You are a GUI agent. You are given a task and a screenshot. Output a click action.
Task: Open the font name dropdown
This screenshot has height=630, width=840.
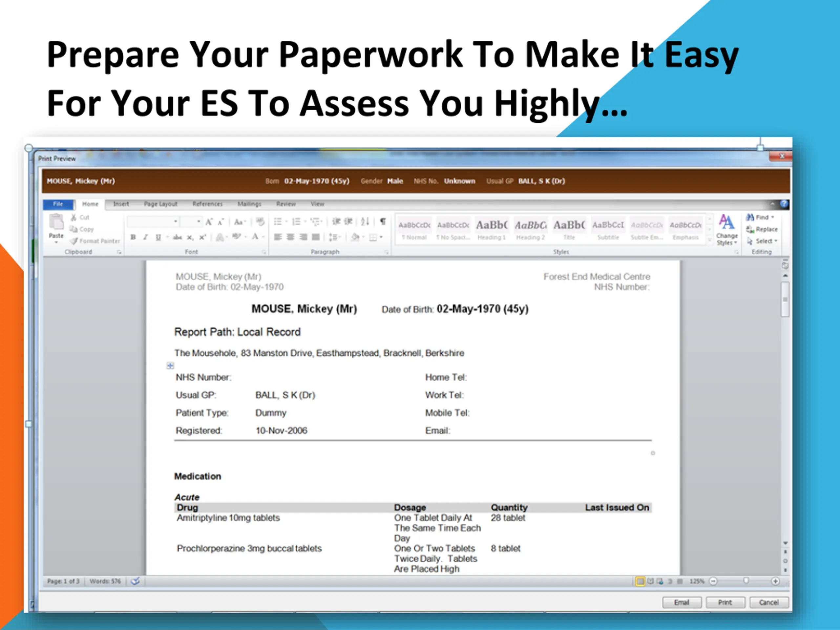[x=176, y=221]
